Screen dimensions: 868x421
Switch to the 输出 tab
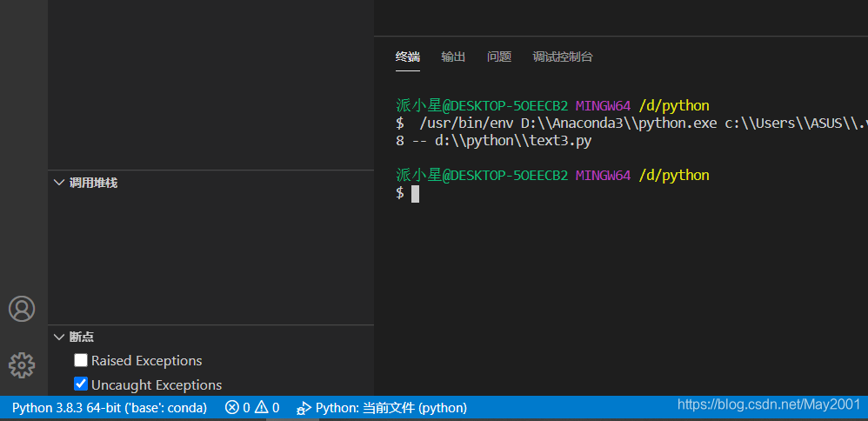tap(453, 57)
